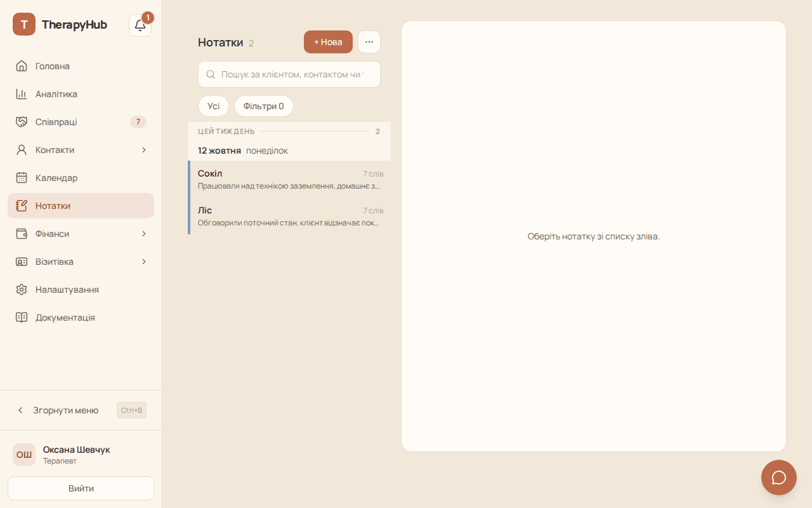Image resolution: width=812 pixels, height=508 pixels.
Task: Click the Нотатки list heading
Action: pos(221,43)
